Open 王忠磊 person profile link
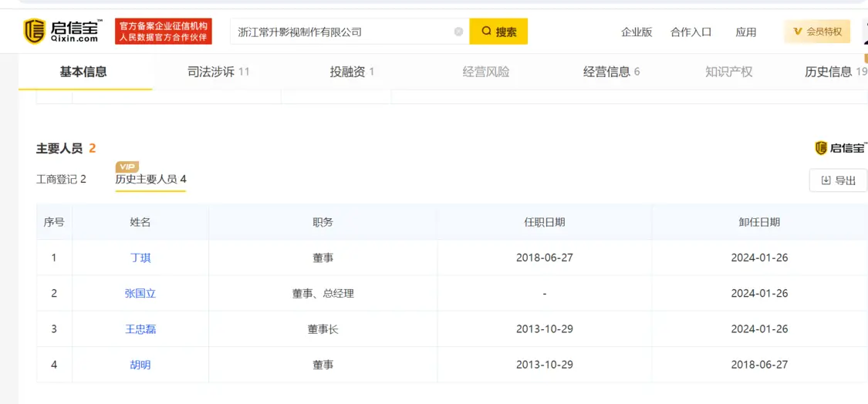This screenshot has width=868, height=404. click(140, 329)
